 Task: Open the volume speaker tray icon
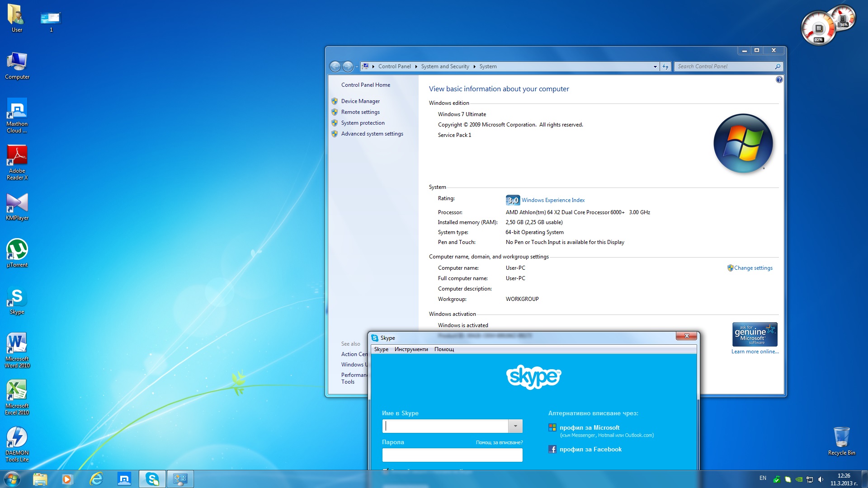click(821, 479)
